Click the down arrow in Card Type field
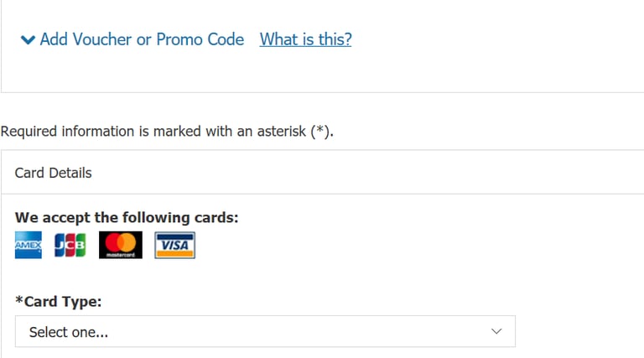This screenshot has height=358, width=644. pyautogui.click(x=496, y=331)
